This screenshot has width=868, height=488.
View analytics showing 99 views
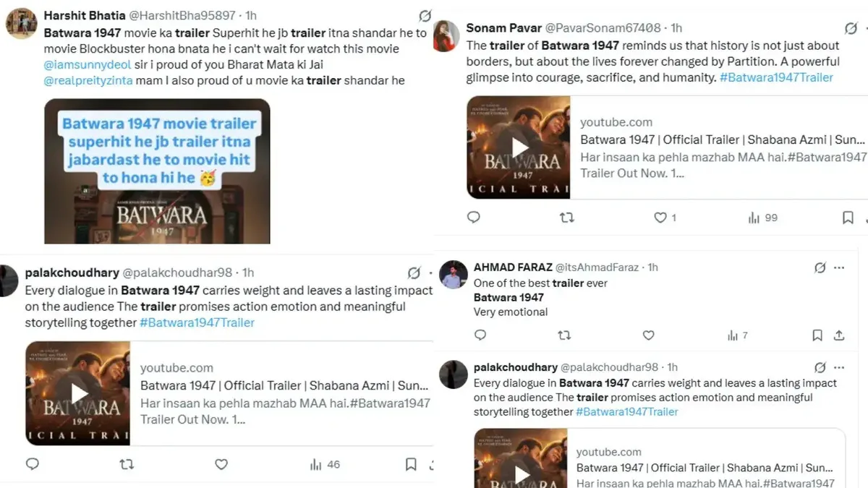click(x=762, y=217)
